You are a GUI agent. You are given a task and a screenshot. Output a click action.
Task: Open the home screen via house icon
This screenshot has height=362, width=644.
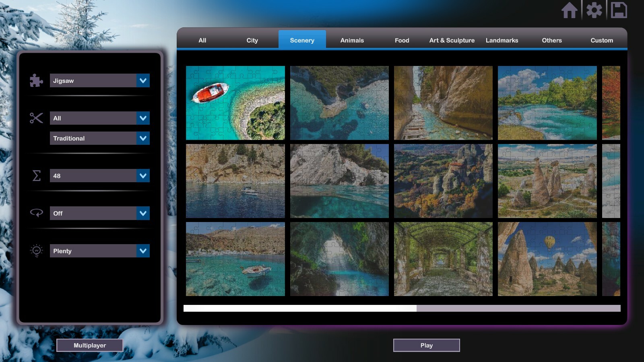point(570,10)
